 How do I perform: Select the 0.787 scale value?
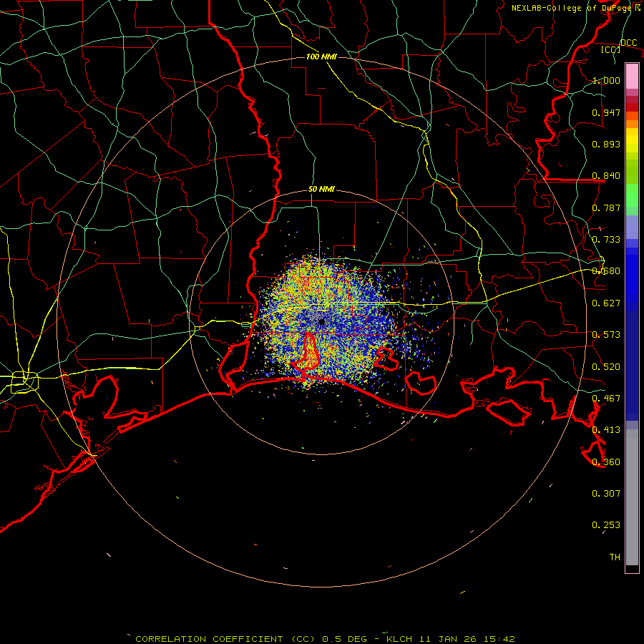[x=606, y=208]
